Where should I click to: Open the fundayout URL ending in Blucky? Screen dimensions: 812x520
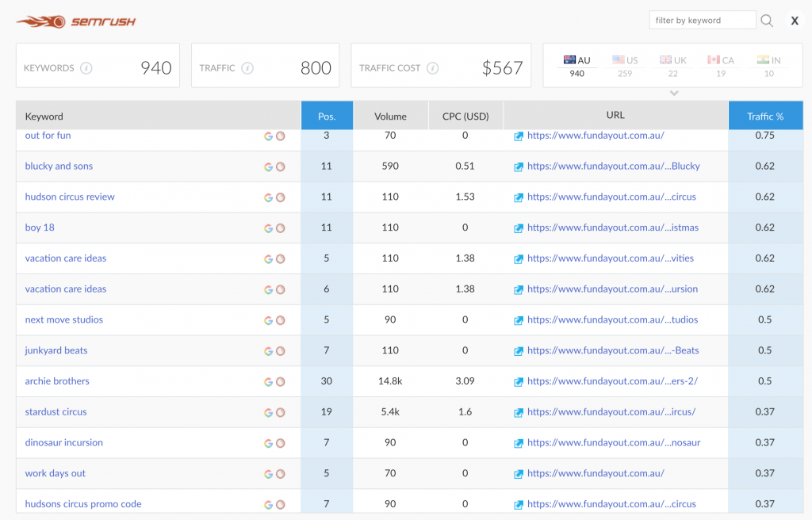(614, 166)
